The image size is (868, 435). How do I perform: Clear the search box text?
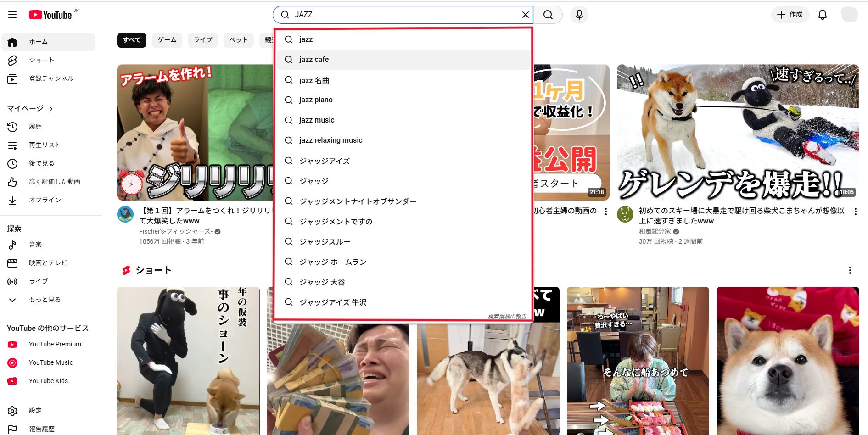[526, 15]
